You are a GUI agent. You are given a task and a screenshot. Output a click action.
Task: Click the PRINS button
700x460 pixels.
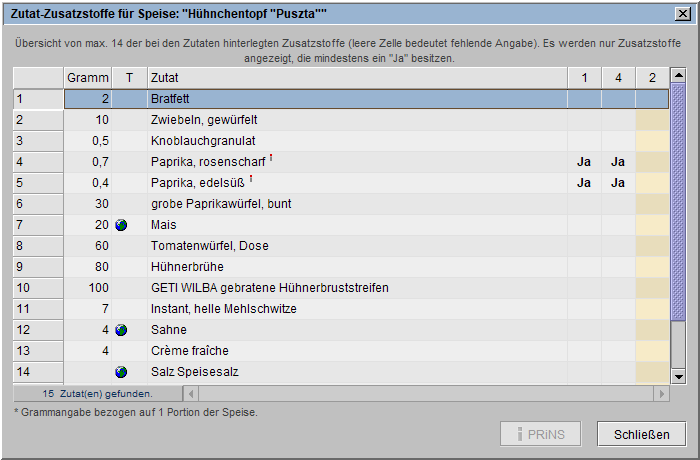[542, 434]
